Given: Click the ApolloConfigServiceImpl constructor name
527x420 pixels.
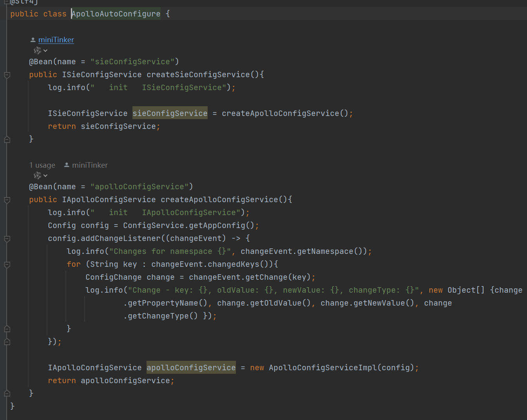Looking at the screenshot, I should (x=323, y=367).
